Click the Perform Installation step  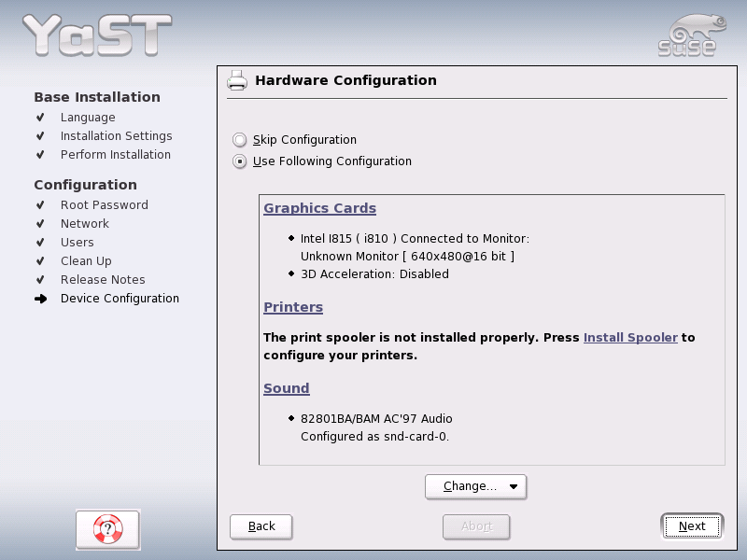pos(115,154)
